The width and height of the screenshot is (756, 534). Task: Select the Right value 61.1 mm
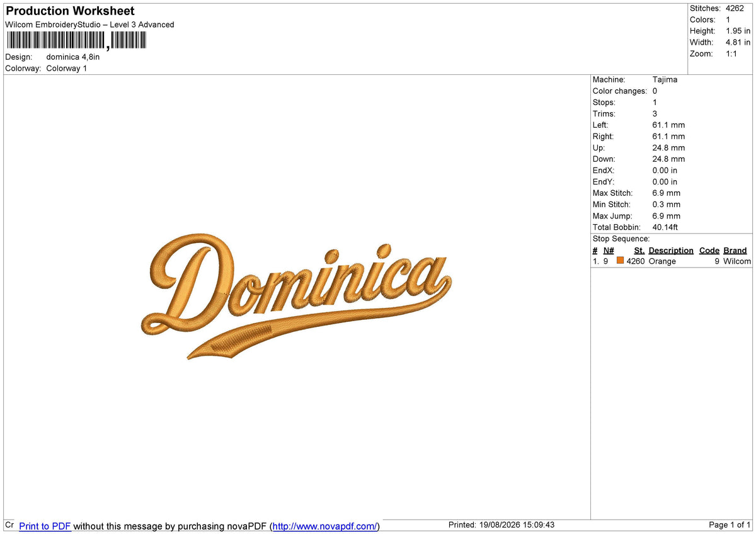pyautogui.click(x=669, y=136)
